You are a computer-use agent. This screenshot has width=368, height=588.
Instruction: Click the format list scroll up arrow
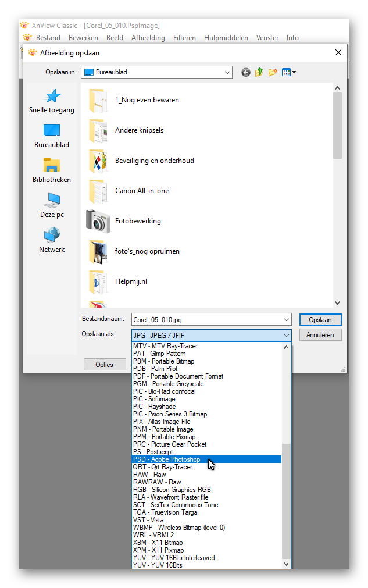click(286, 347)
